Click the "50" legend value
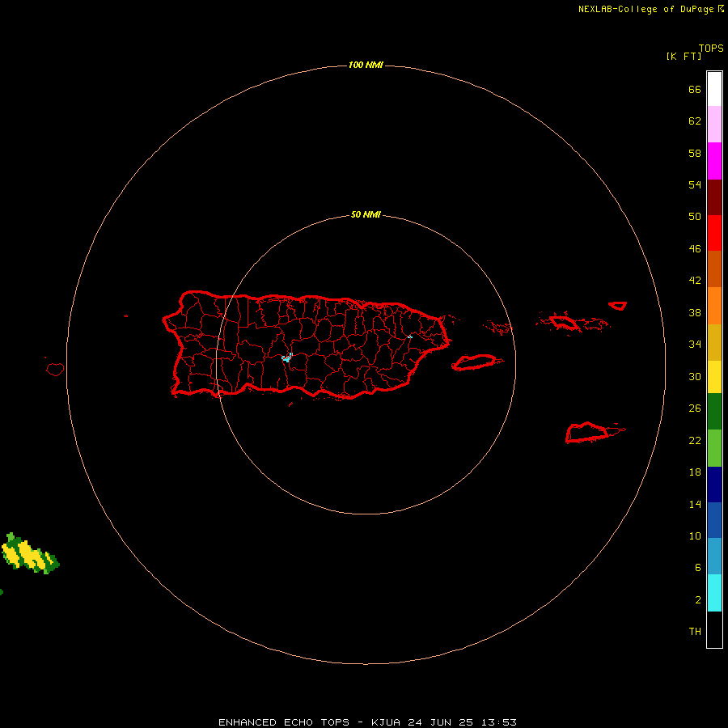The width and height of the screenshot is (728, 728). point(695,217)
